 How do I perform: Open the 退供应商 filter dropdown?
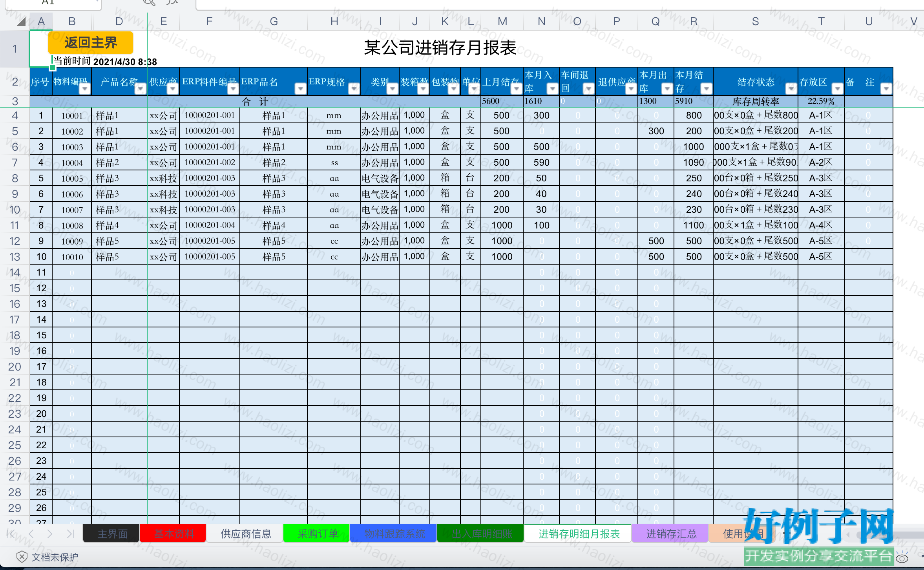631,89
